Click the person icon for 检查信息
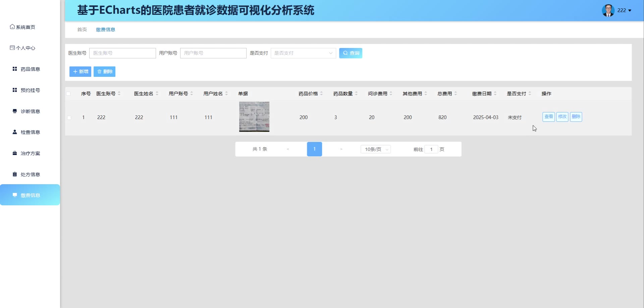 pos(15,132)
